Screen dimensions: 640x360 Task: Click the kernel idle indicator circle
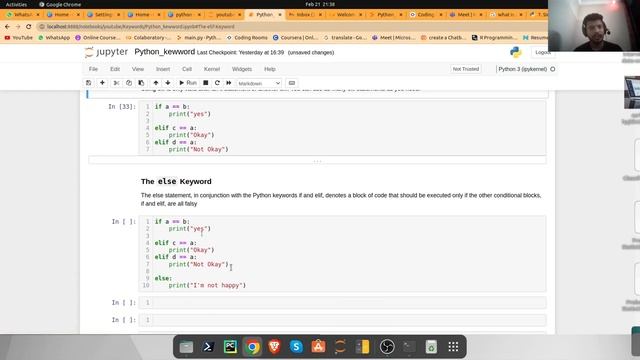click(x=553, y=69)
